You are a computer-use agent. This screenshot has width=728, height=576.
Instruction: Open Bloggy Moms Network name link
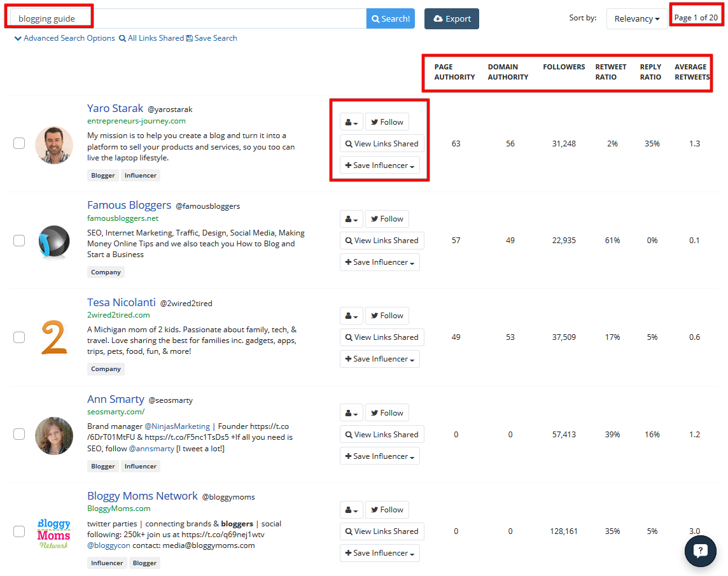142,496
